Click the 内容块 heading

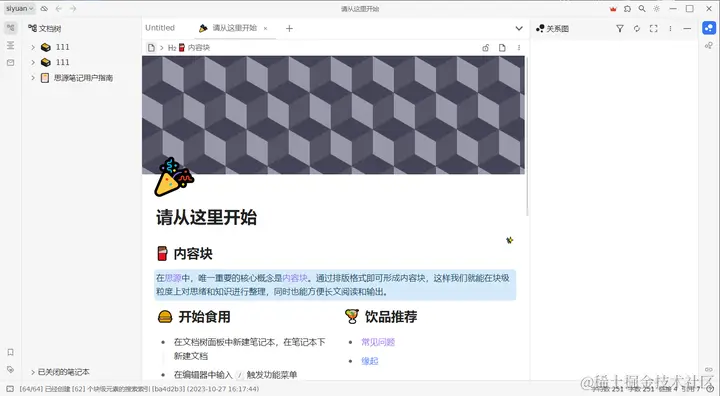[x=193, y=254]
